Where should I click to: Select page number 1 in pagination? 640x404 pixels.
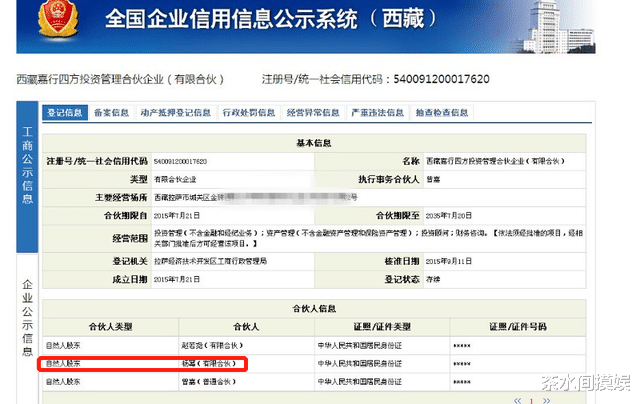(x=532, y=401)
